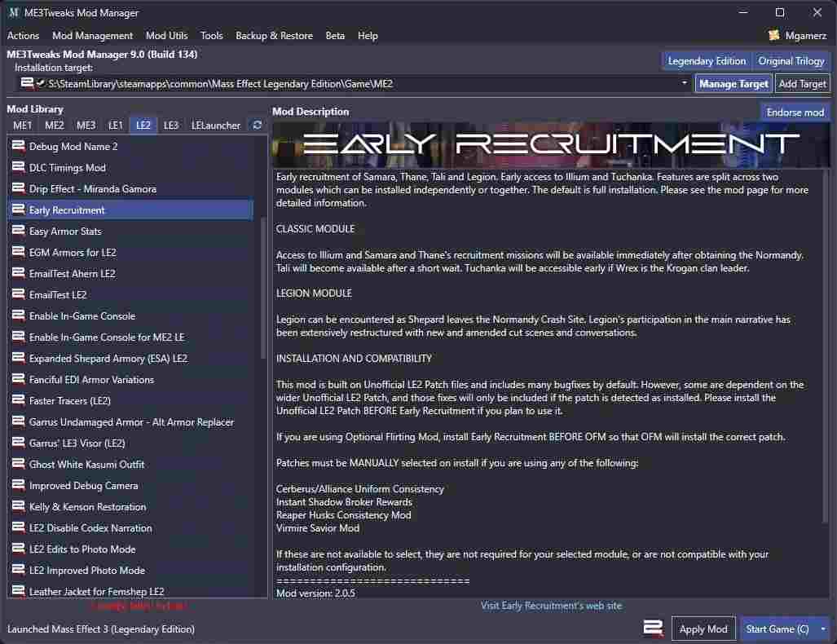Click the checkmark icon in installation target box
Screen dimensions: 837x644
tap(40, 83)
